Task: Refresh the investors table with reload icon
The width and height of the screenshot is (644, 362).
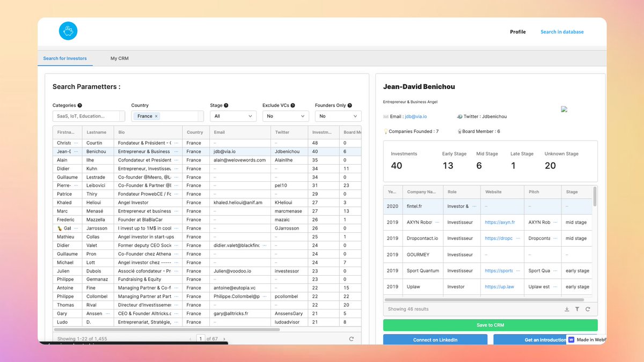Action: [352, 339]
